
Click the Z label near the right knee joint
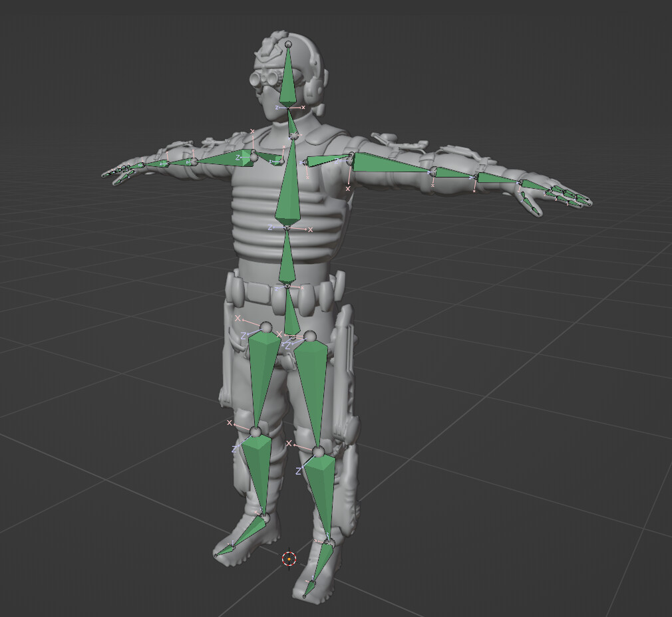point(299,472)
